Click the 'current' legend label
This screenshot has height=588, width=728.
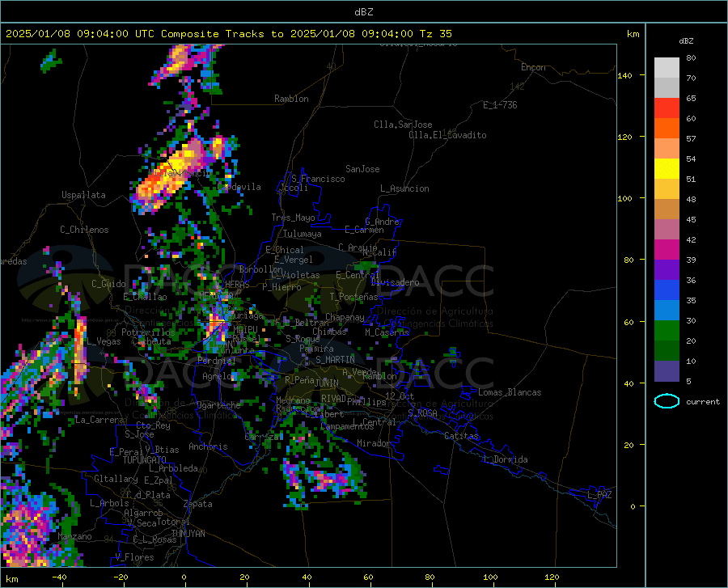click(x=703, y=401)
